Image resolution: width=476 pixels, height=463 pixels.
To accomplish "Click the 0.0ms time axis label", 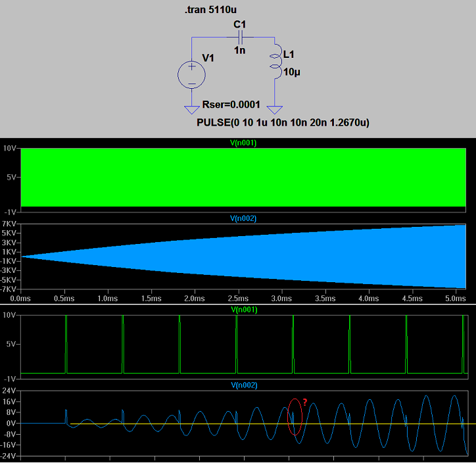I will (x=20, y=299).
